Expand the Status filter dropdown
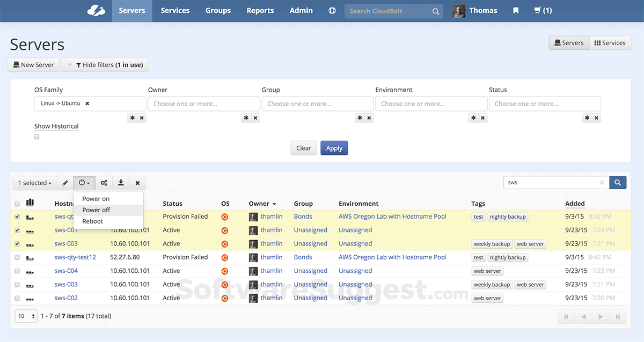Screen dimensions: 644x342 click(544, 104)
